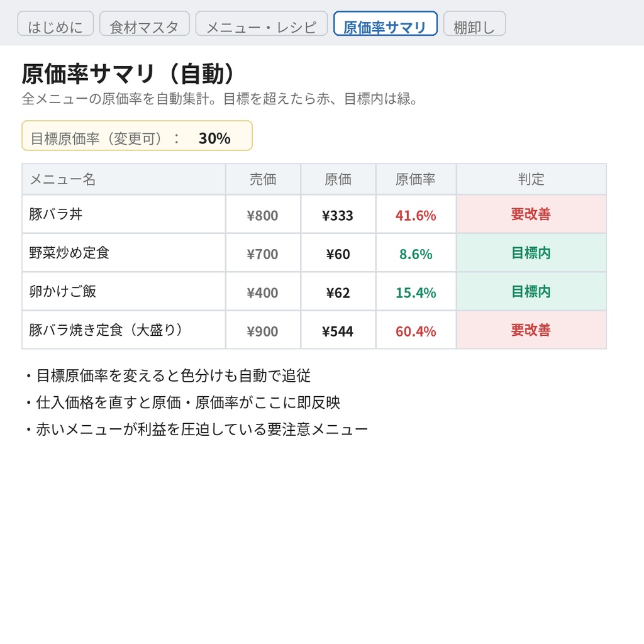Click the ¥800 price cell
Screen dimensions: 644x644
pyautogui.click(x=263, y=215)
